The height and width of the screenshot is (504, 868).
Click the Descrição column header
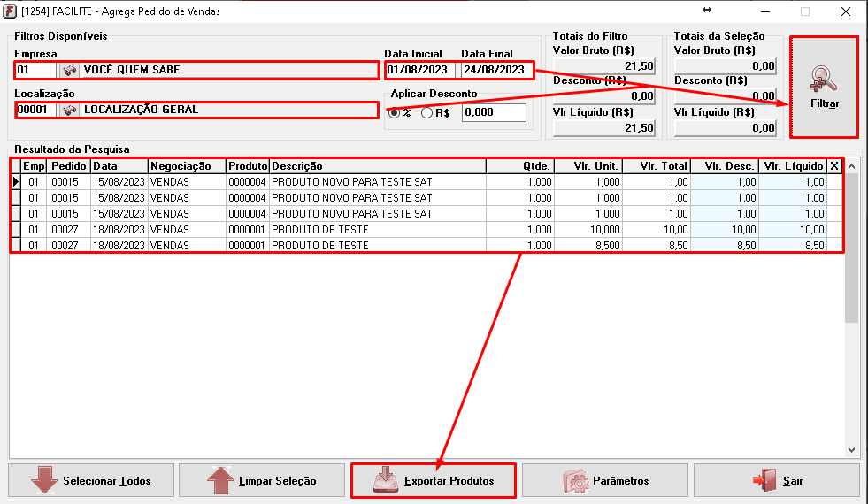click(x=378, y=166)
